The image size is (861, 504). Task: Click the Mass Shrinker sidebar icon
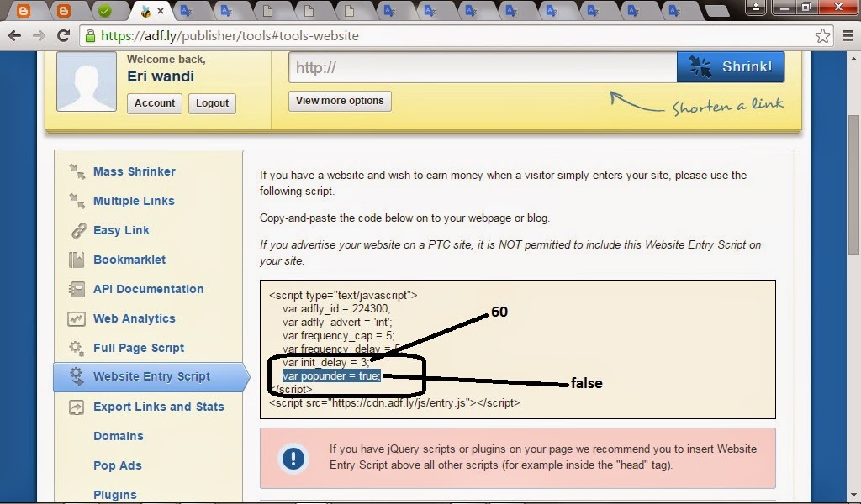tap(77, 171)
